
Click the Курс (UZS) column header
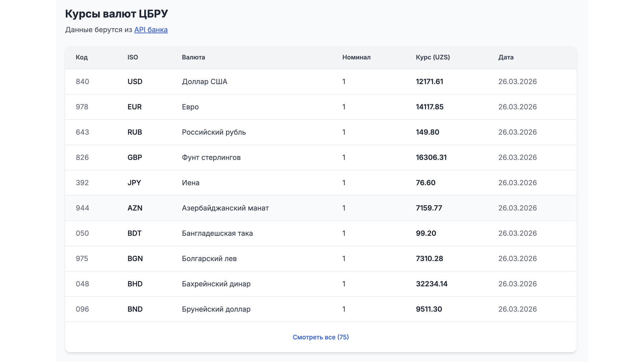(433, 57)
